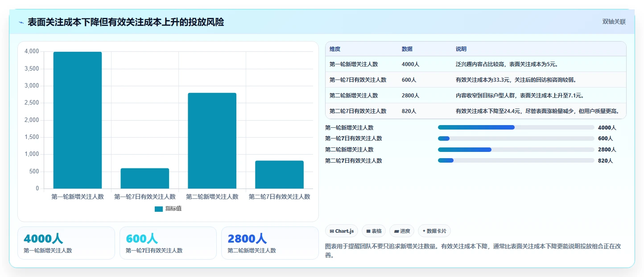
Task: Click table cell 820人
Action: (x=409, y=111)
